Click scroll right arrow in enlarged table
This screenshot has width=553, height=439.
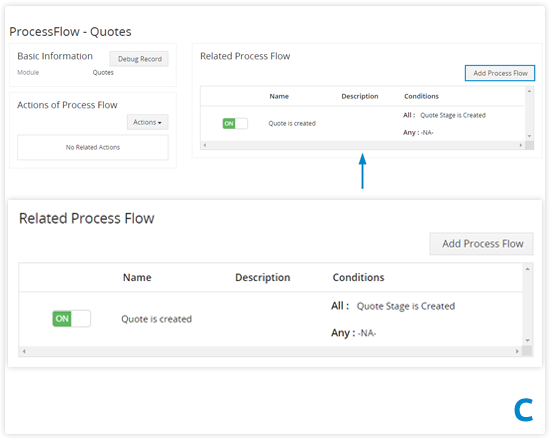click(x=517, y=351)
